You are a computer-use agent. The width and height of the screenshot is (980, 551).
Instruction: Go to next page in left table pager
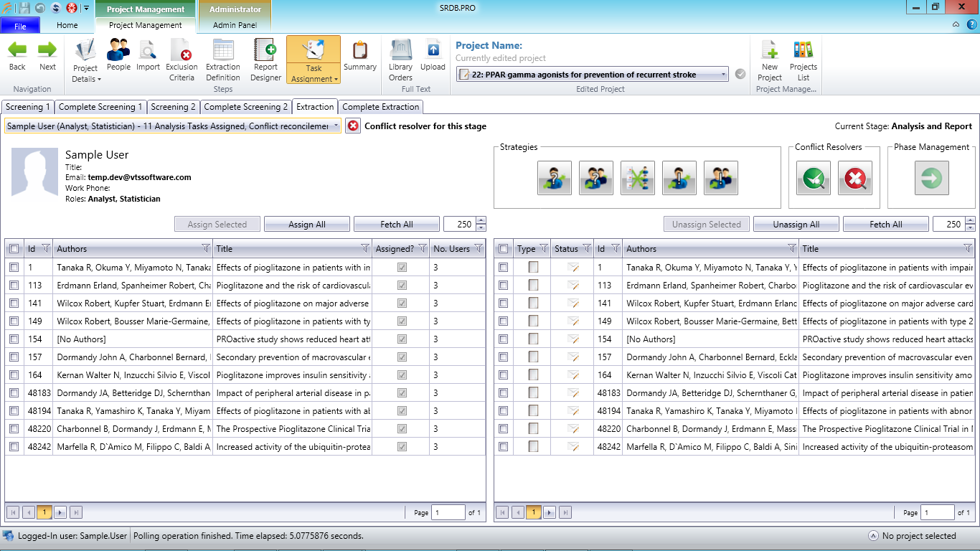click(60, 512)
